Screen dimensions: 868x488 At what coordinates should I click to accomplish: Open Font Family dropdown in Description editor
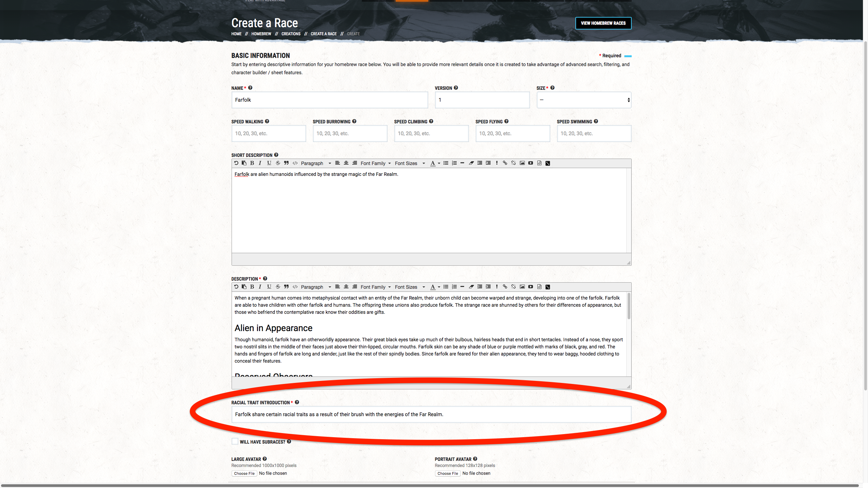tap(376, 287)
